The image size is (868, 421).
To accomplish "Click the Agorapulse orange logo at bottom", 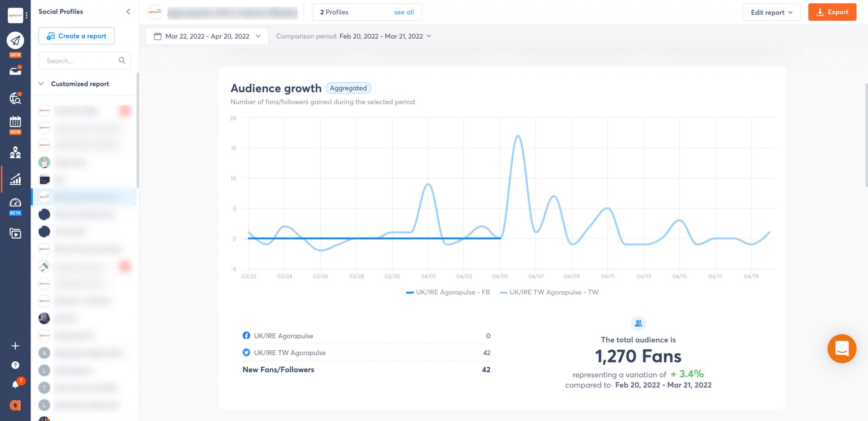I will 15,405.
